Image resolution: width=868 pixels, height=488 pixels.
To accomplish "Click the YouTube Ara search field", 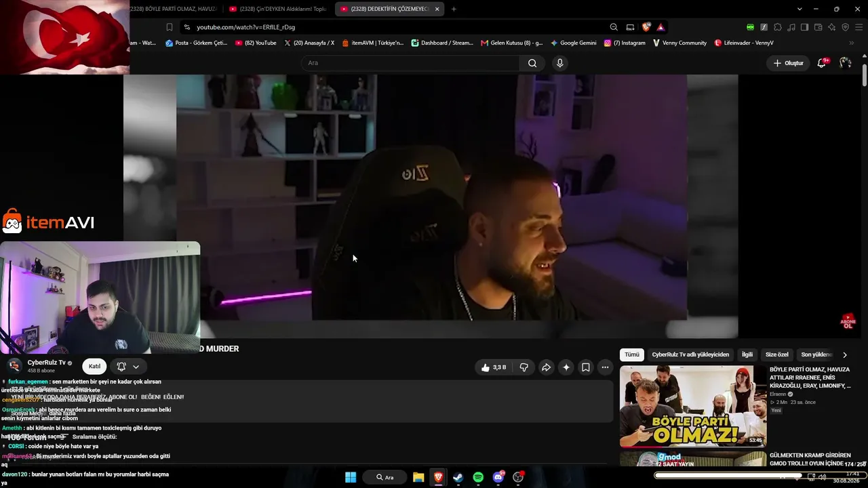I will pyautogui.click(x=410, y=63).
